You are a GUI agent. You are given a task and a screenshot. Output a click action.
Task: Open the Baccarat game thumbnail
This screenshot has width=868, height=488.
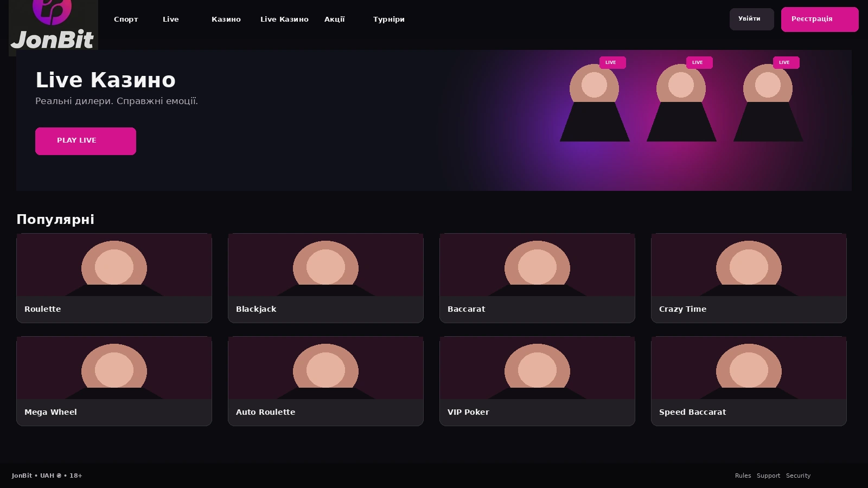point(537,265)
